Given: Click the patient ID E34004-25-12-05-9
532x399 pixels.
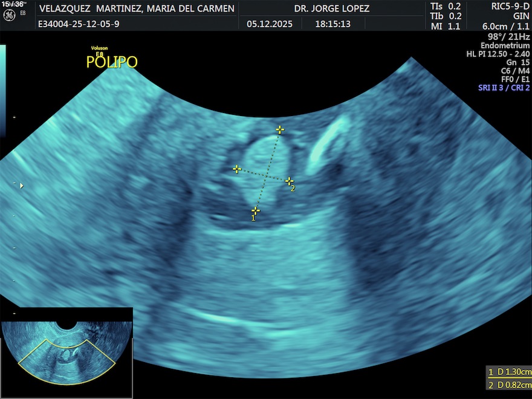Looking at the screenshot, I should (79, 24).
